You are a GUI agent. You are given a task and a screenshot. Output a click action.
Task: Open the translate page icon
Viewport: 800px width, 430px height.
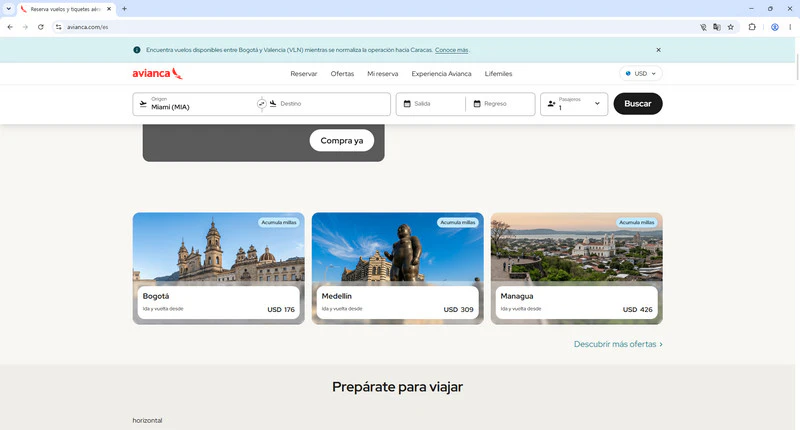[717, 27]
